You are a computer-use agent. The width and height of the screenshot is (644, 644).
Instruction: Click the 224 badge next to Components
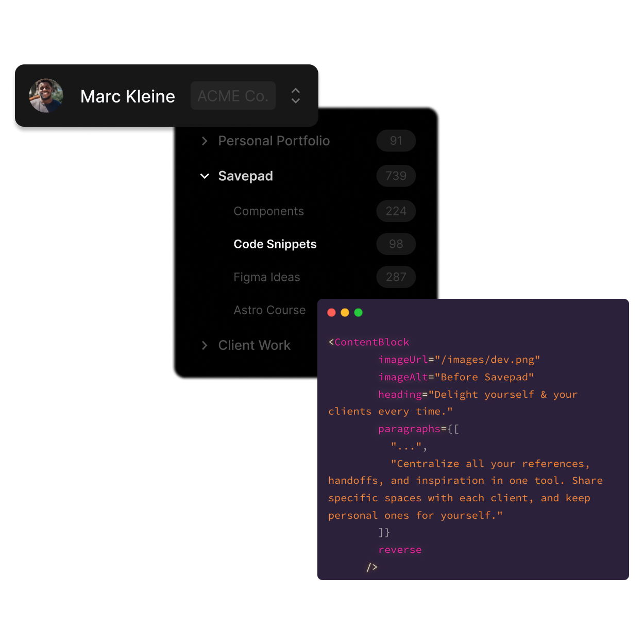[396, 211]
